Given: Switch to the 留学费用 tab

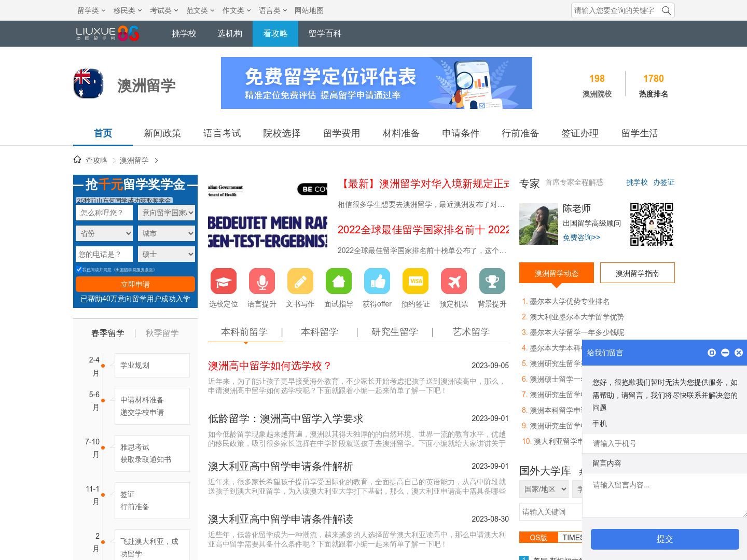Looking at the screenshot, I should 341,133.
